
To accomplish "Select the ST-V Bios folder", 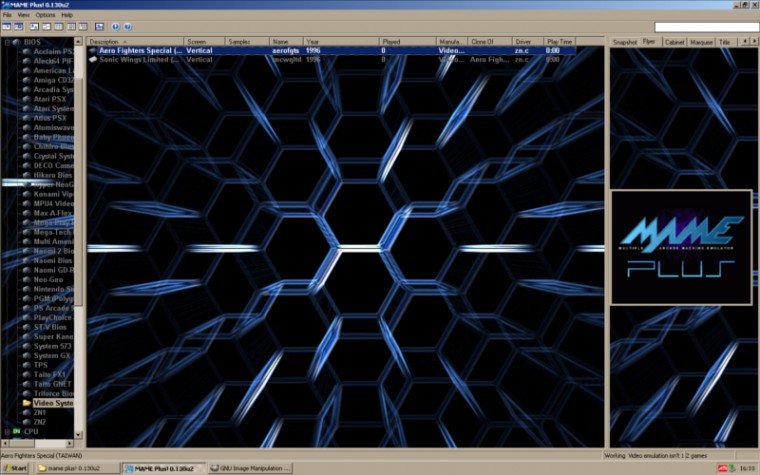I will [50, 327].
